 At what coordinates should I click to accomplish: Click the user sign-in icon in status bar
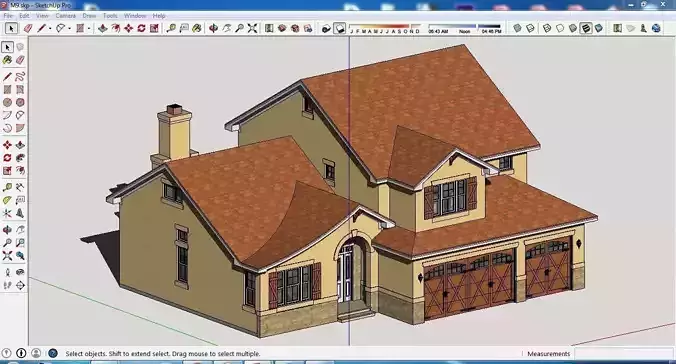click(36, 353)
